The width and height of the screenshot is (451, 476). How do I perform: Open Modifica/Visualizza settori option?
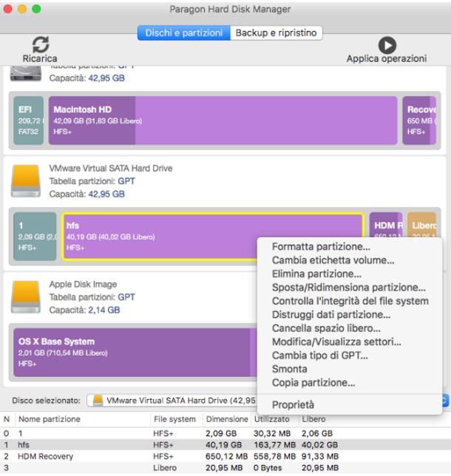point(336,341)
